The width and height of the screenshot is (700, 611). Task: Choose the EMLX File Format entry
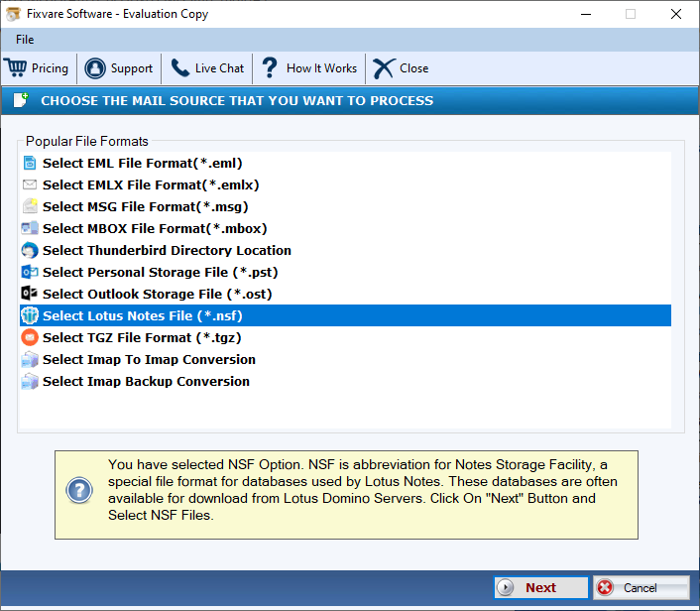[151, 184]
